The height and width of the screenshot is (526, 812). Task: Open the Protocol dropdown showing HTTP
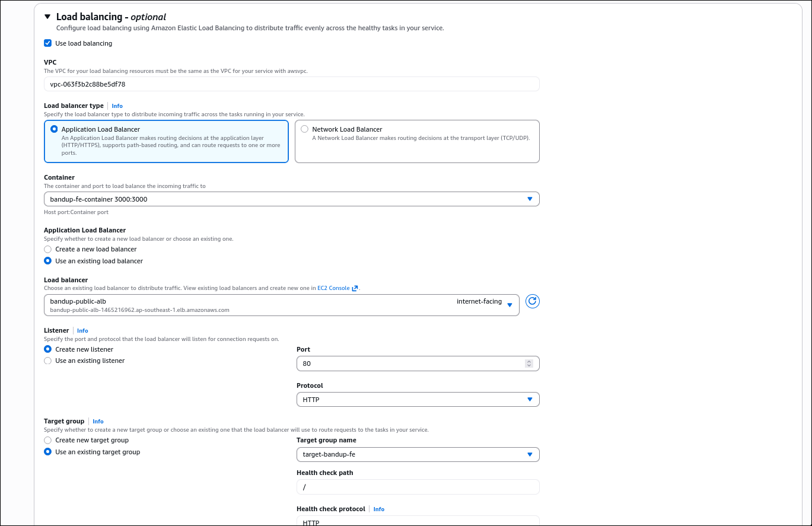(530, 399)
